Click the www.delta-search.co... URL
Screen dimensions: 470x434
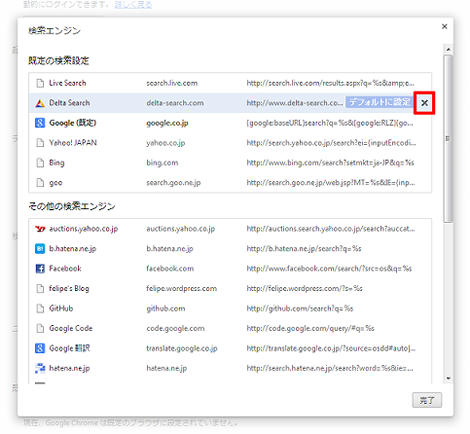coord(295,103)
